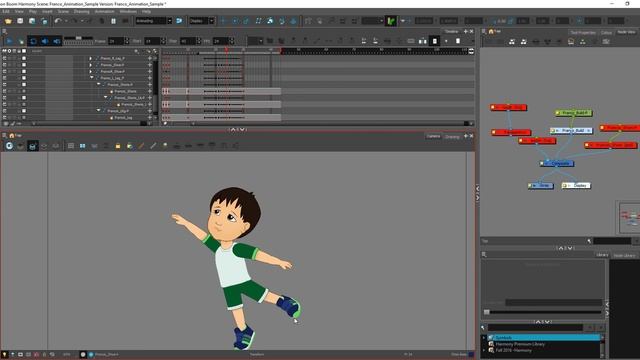Toggle the Sound Scrubbing button
Image resolution: width=640 pixels, height=360 pixels.
pyautogui.click(x=57, y=41)
